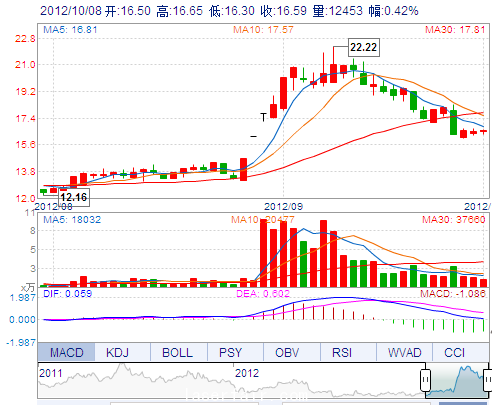
Task: Click the 12.16 low price label
Action: point(74,197)
